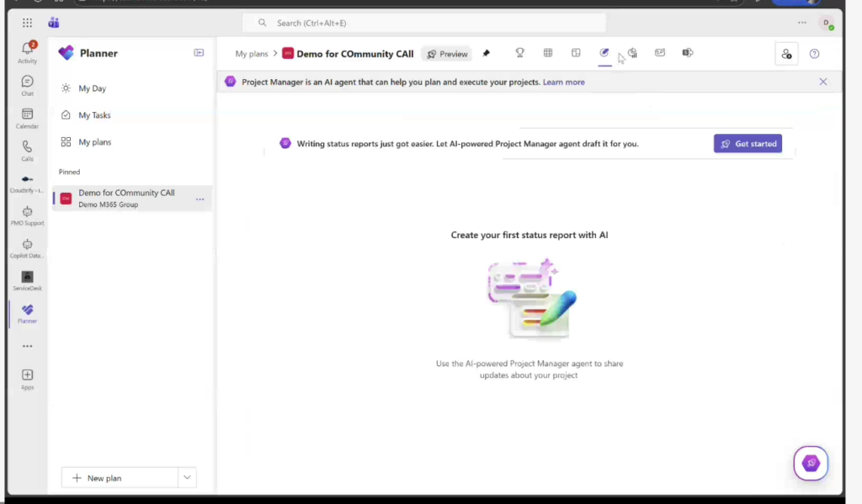Toggle the Preview button

447,54
